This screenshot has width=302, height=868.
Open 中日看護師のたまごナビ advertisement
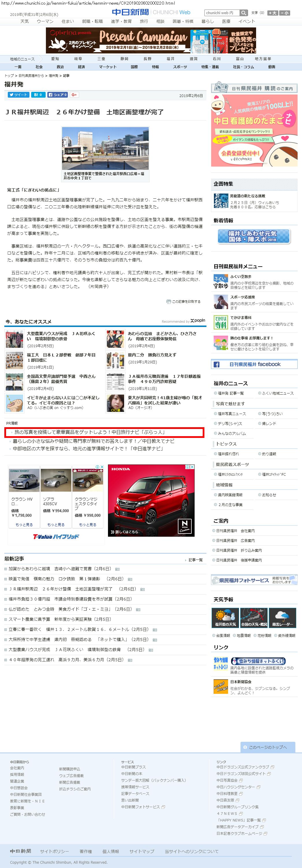click(x=254, y=130)
